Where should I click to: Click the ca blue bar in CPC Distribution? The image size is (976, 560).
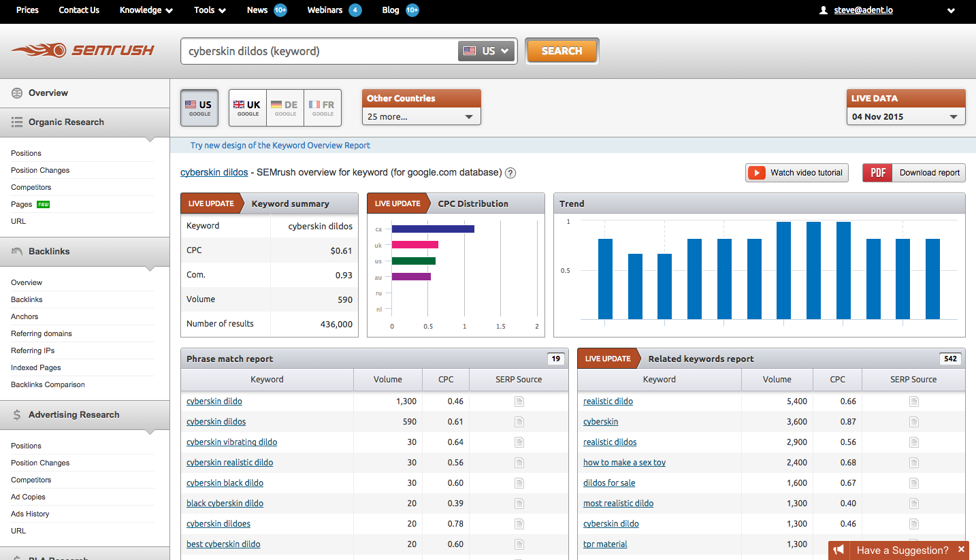pos(433,229)
